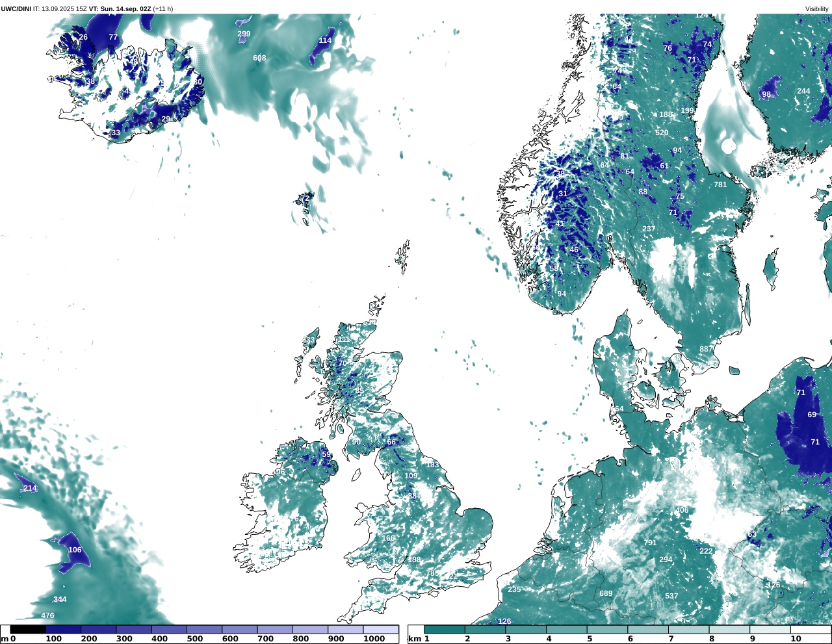Click the value 77 over northern Iceland
The image size is (832, 644).
point(113,38)
